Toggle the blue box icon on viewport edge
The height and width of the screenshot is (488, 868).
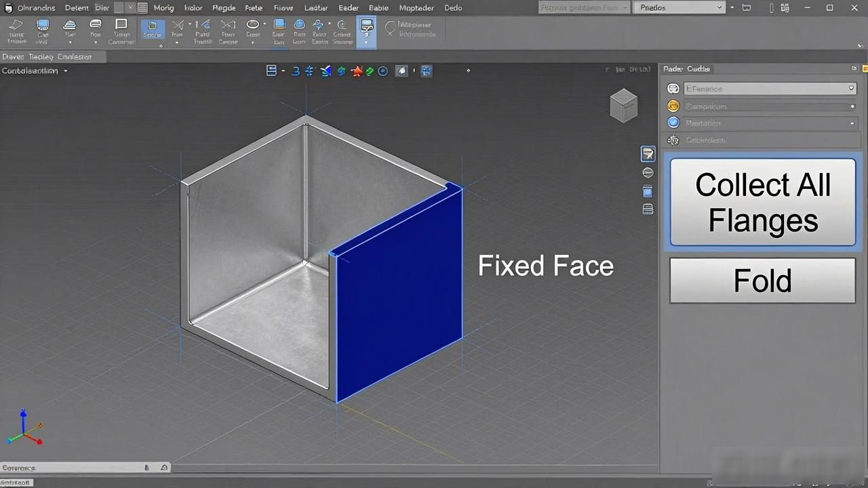(x=648, y=192)
